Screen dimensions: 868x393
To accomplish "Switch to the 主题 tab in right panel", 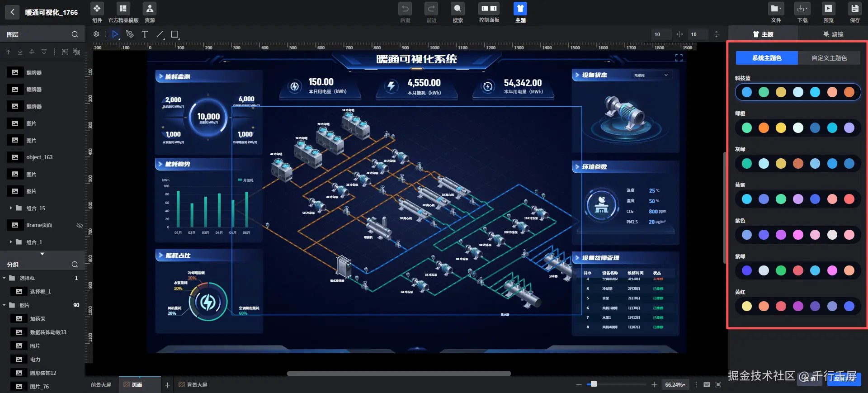I will [763, 34].
